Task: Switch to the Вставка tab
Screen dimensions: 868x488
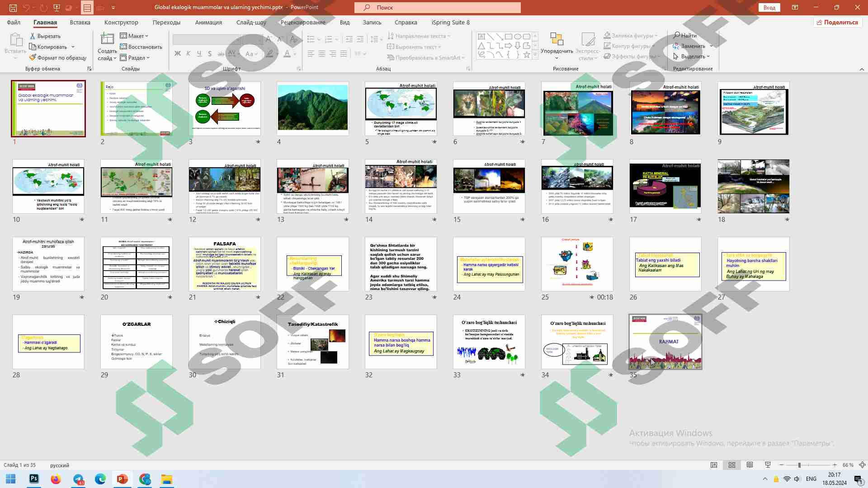Action: [80, 22]
